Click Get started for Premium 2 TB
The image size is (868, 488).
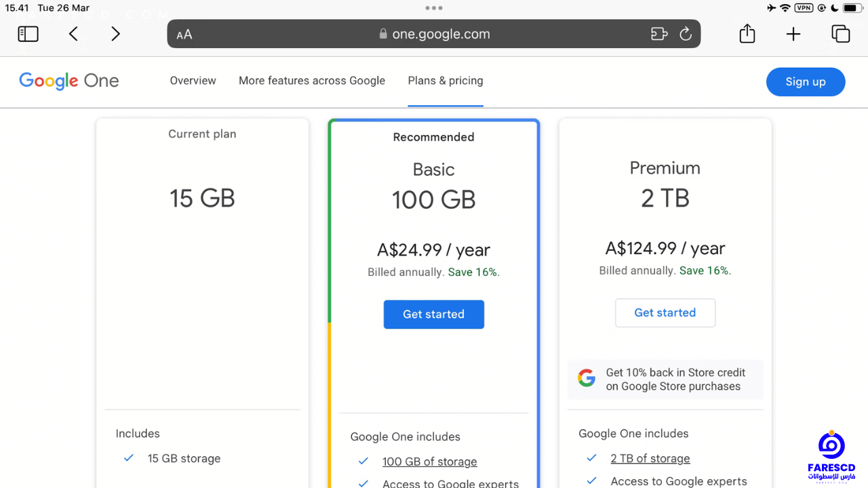click(x=665, y=312)
